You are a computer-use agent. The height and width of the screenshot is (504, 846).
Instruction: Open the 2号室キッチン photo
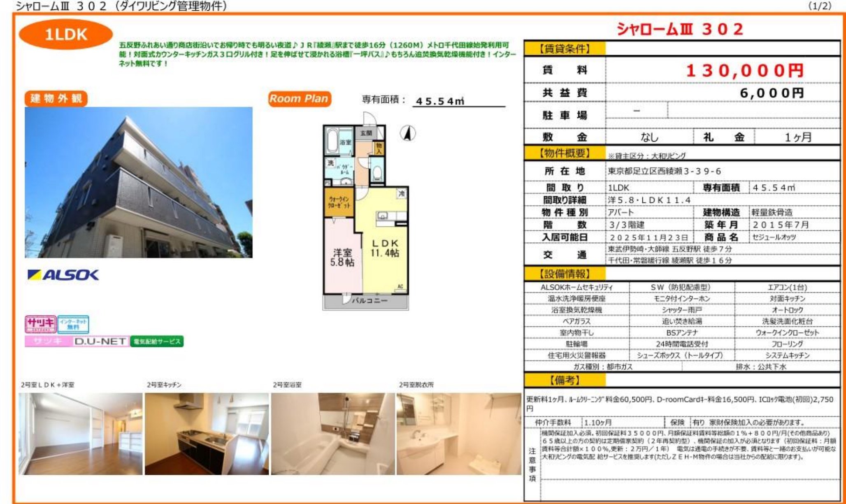click(x=207, y=434)
